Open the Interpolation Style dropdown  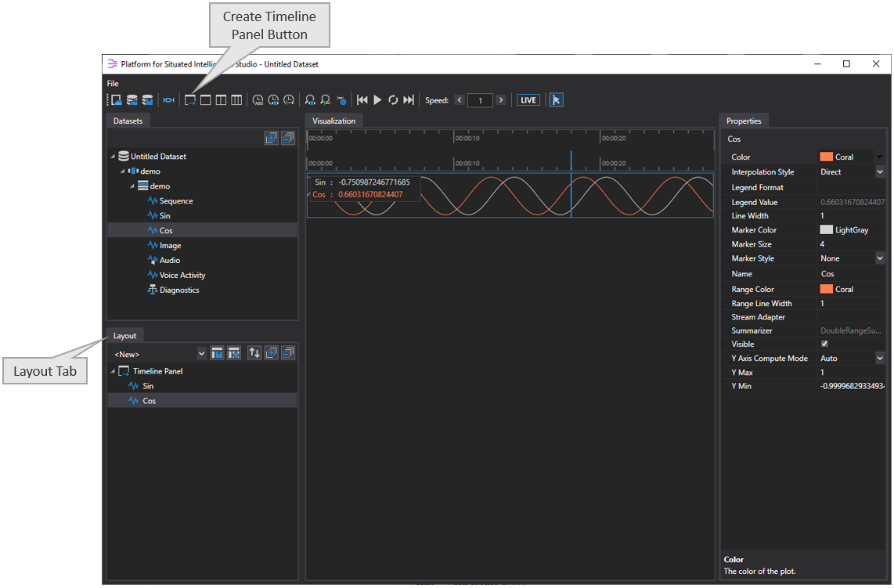(x=881, y=171)
